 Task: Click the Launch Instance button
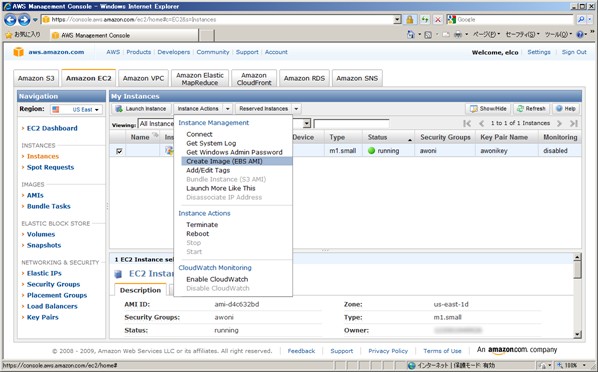tap(141, 109)
